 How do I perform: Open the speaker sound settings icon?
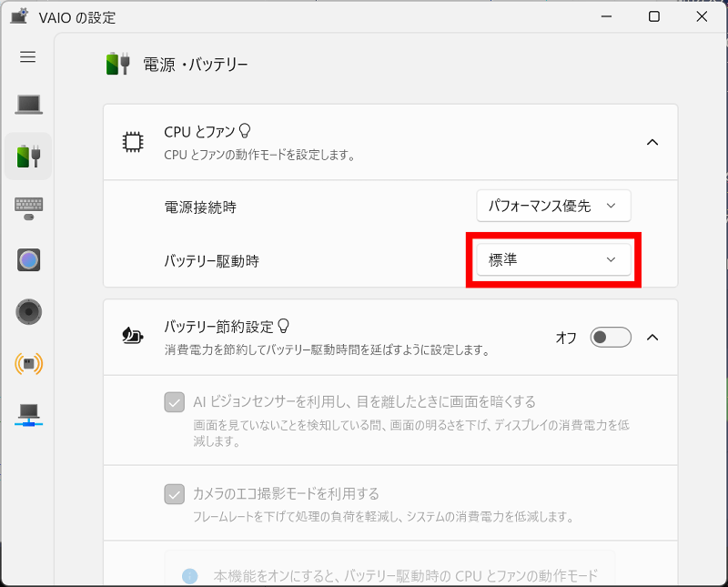click(28, 312)
